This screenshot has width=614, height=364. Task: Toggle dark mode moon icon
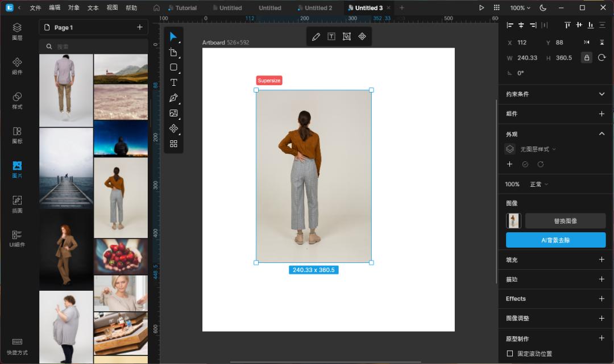pos(542,8)
